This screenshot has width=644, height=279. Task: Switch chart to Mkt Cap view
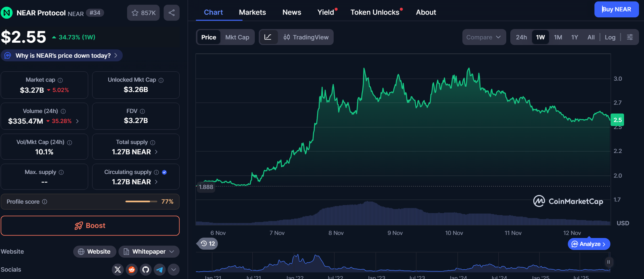[x=237, y=37]
